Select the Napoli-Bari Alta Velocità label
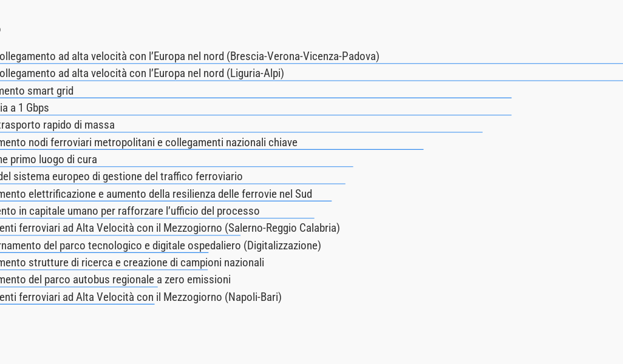This screenshot has height=364, width=623. pyautogui.click(x=141, y=297)
